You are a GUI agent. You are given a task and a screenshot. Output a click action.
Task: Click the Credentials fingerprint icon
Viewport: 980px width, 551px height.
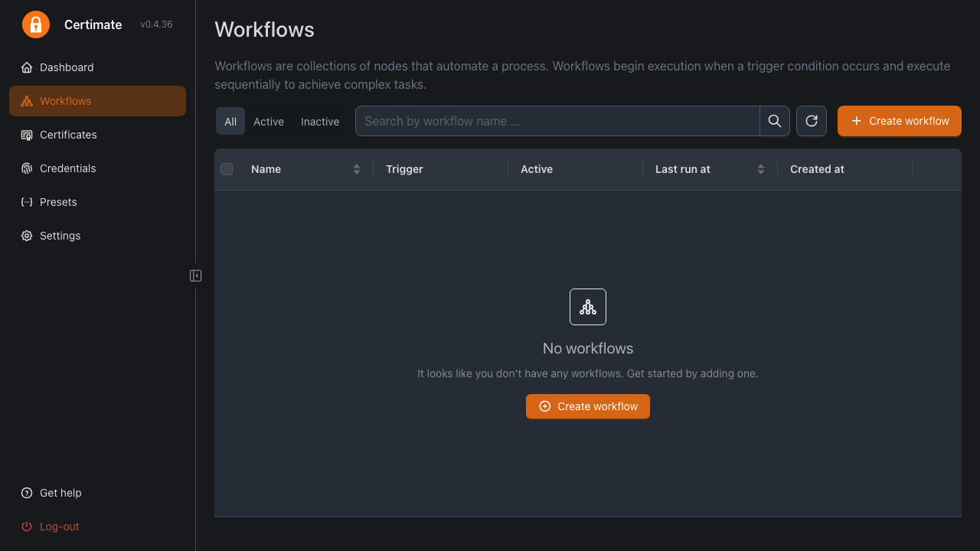pyautogui.click(x=27, y=168)
